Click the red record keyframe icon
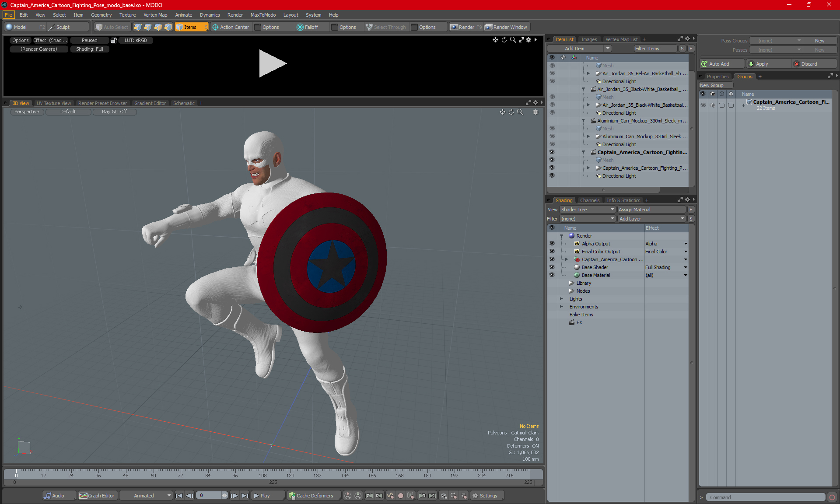Viewport: 840px width, 504px height. point(400,496)
